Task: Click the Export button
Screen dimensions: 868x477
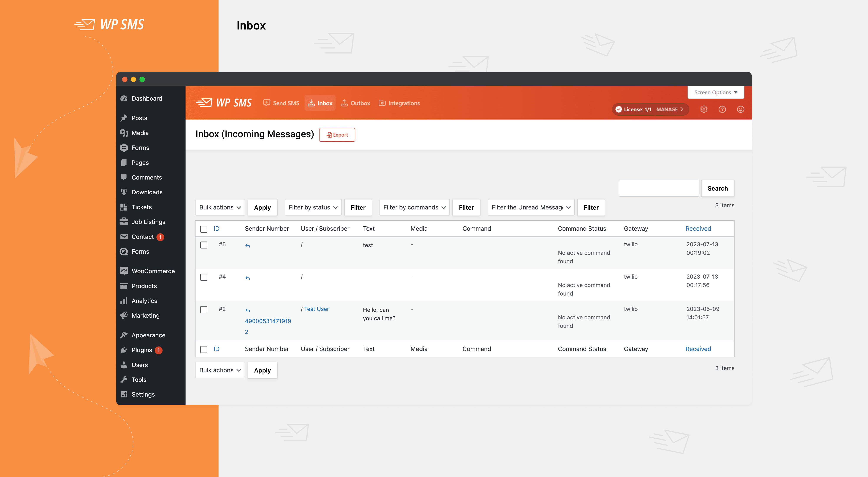Action: pyautogui.click(x=337, y=135)
